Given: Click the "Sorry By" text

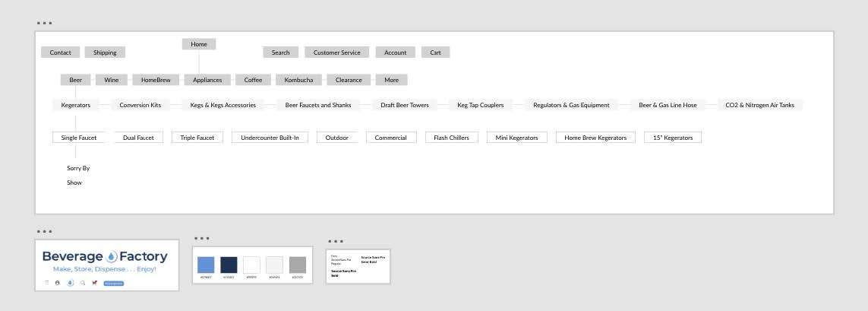Looking at the screenshot, I should point(78,168).
